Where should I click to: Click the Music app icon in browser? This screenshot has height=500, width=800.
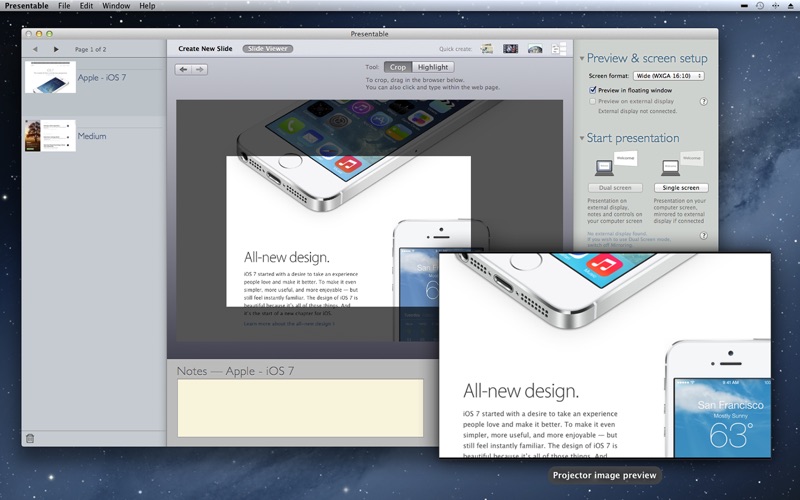[348, 164]
